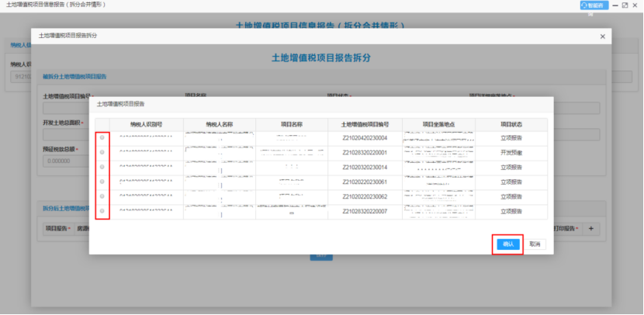The image size is (644, 315).
Task: Click the plus icon to add row
Action: point(591,229)
